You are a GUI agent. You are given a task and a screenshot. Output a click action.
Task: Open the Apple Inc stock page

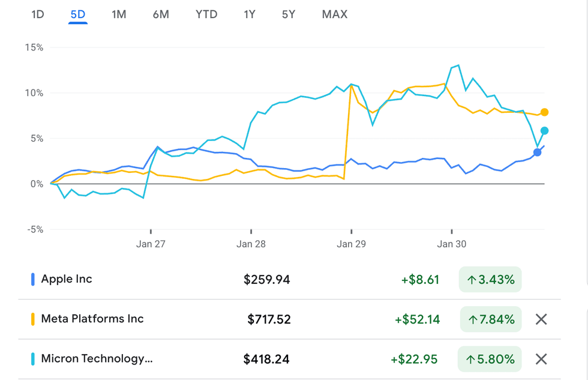click(x=66, y=279)
